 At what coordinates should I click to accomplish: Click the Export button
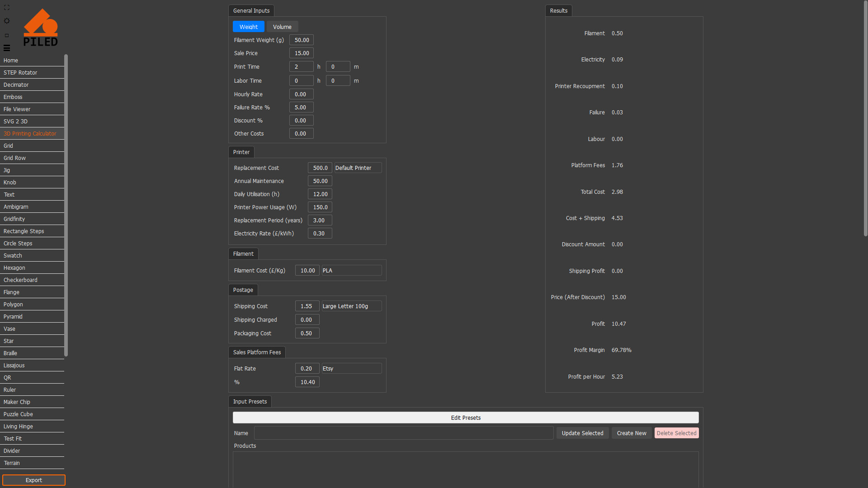[33, 480]
